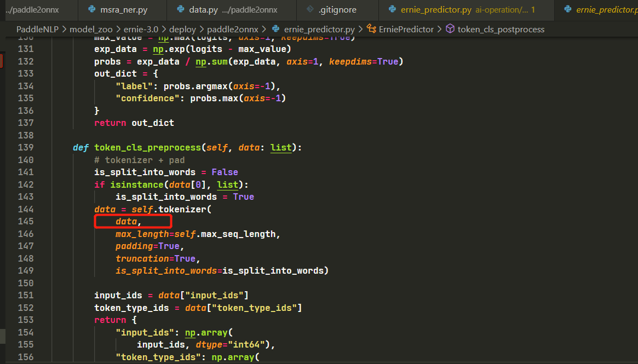
Task: Click the Python icon on the italic ernie_predictor tab
Action: pyautogui.click(x=567, y=9)
